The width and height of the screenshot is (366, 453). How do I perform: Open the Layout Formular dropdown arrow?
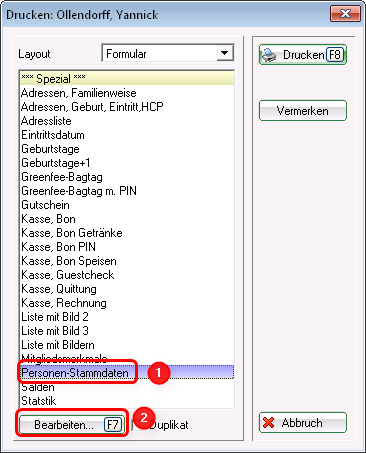(225, 53)
